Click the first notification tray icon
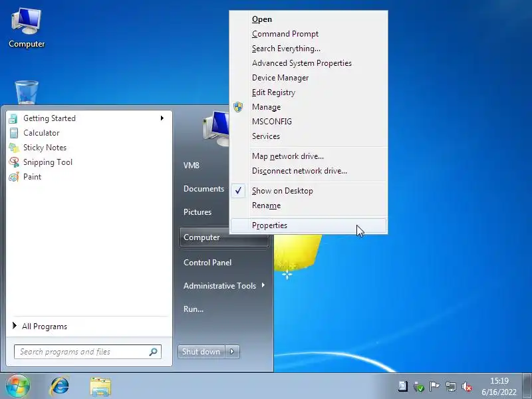The width and height of the screenshot is (532, 399). point(403,386)
